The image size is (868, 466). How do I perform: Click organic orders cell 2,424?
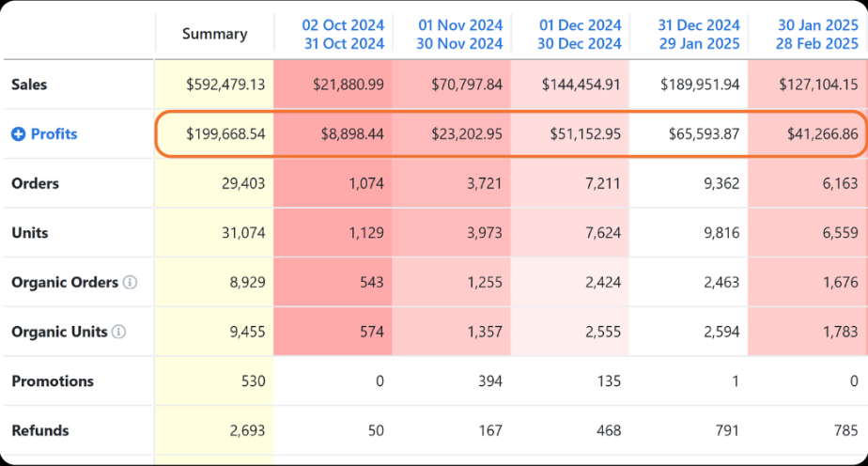click(603, 282)
